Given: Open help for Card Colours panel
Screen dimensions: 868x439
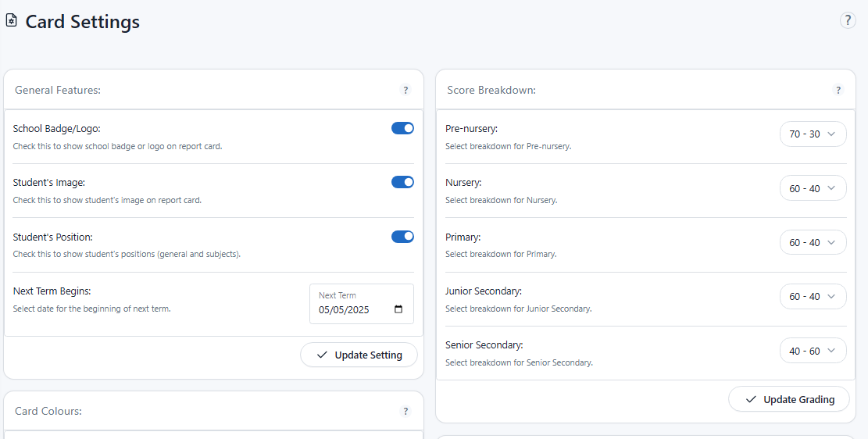Looking at the screenshot, I should 405,412.
